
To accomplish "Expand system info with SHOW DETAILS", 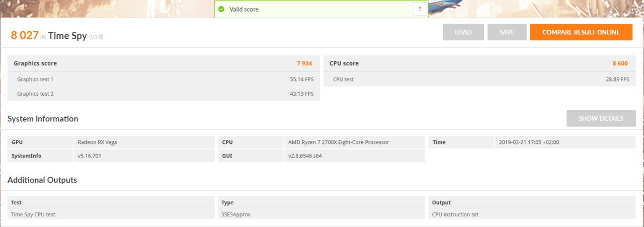I will click(601, 118).
